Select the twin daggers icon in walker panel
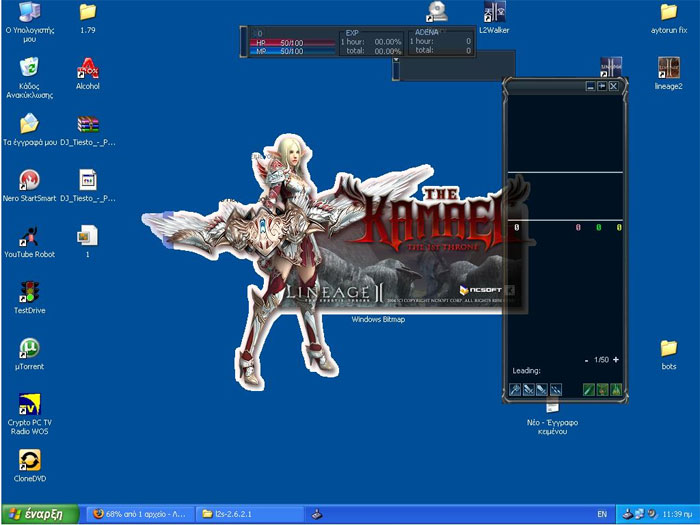This screenshot has height=525, width=700. pyautogui.click(x=556, y=390)
